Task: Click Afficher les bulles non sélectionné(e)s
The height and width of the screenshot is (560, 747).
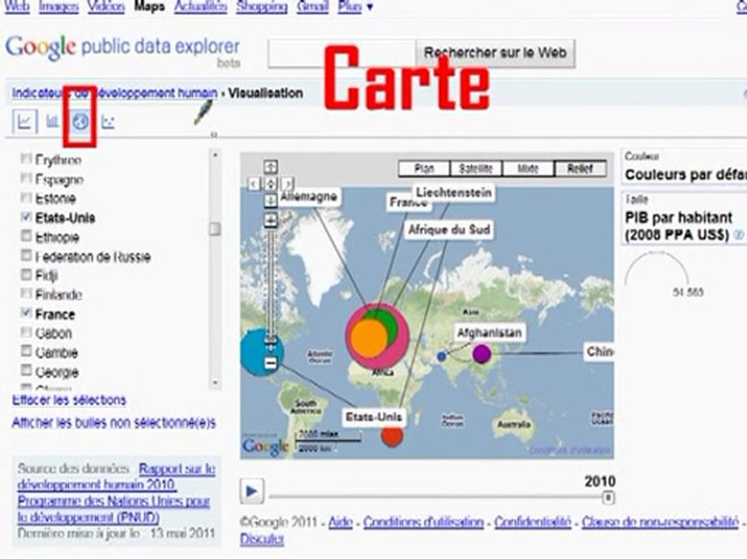Action: 114,423
